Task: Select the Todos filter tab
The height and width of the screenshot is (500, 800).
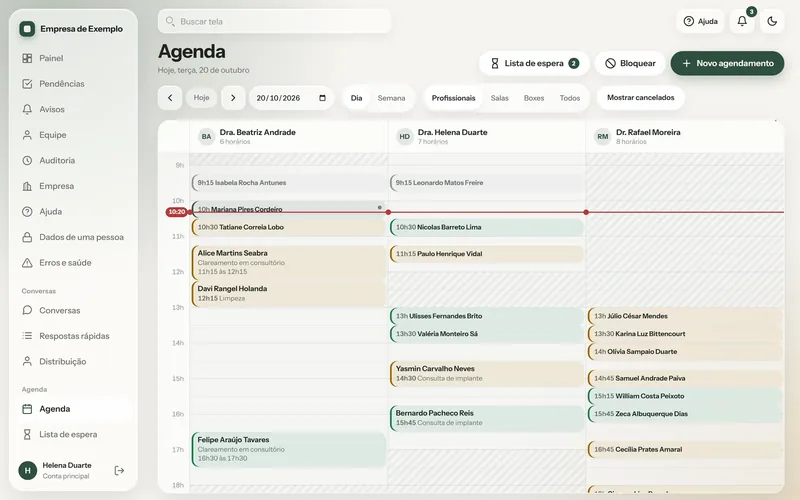Action: (x=569, y=98)
